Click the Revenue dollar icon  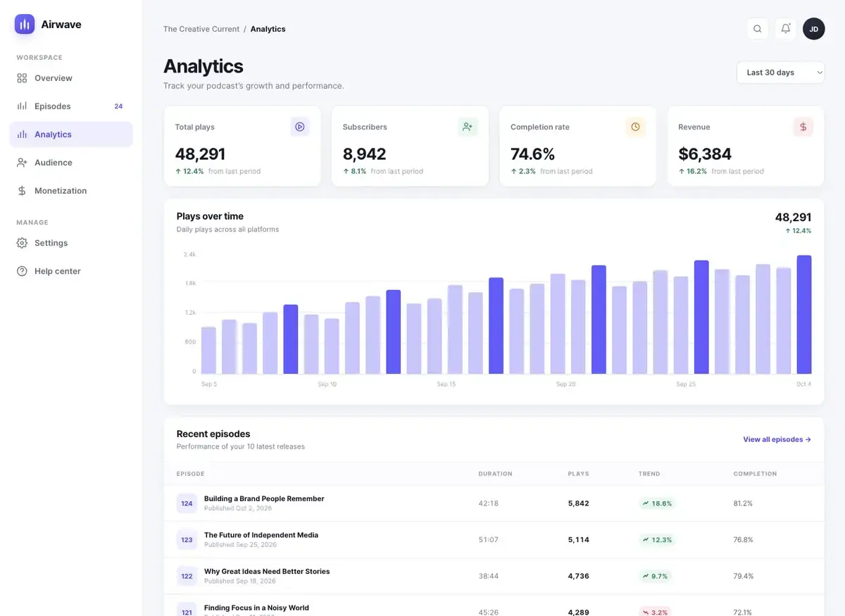tap(803, 127)
